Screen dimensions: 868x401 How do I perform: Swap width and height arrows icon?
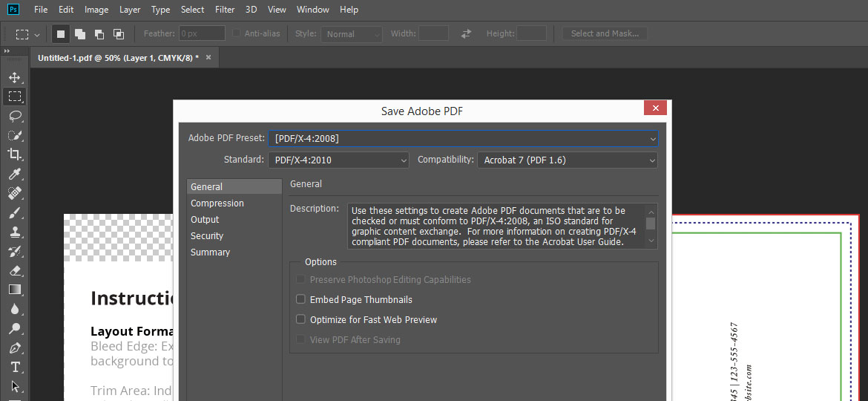click(x=466, y=33)
